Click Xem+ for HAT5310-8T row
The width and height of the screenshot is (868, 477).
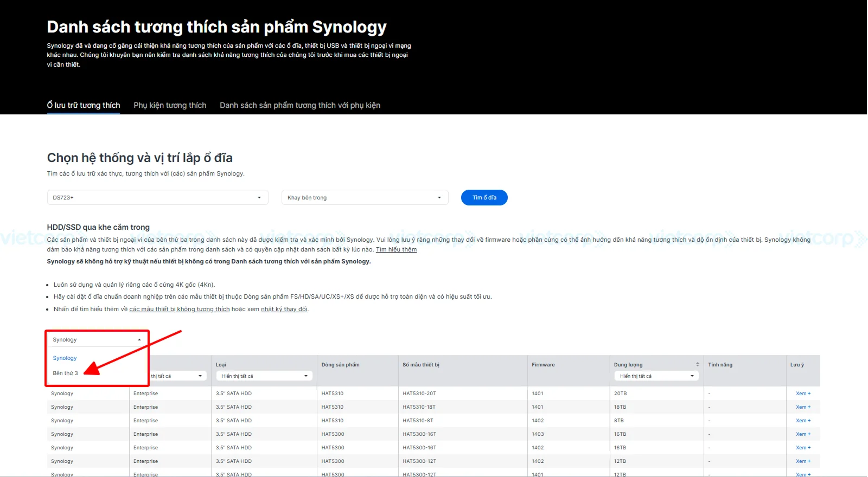point(803,421)
